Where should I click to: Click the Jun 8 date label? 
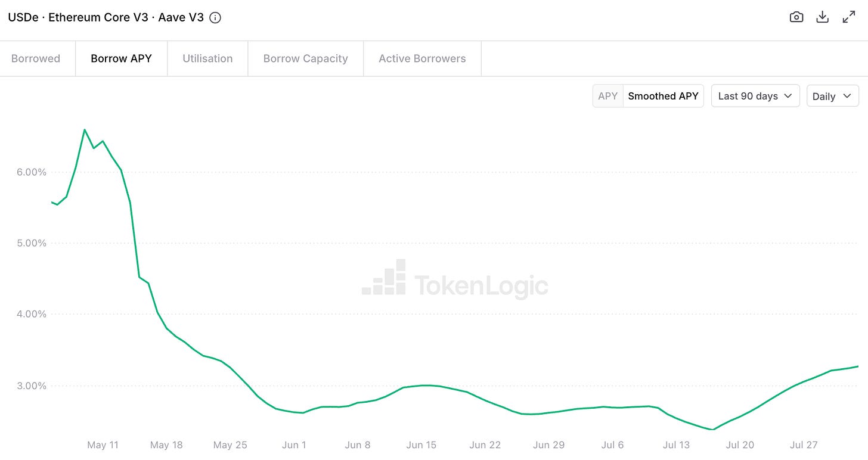(358, 445)
